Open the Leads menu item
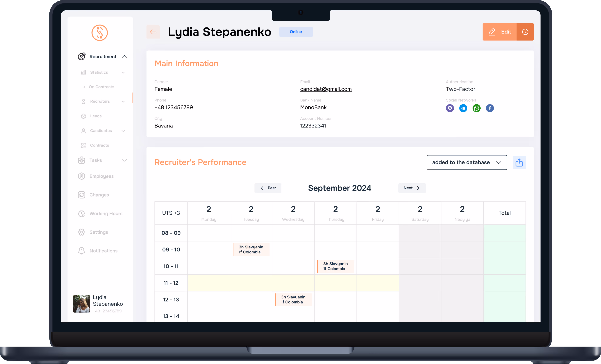Viewport: 601px width, 364px height. click(x=96, y=116)
